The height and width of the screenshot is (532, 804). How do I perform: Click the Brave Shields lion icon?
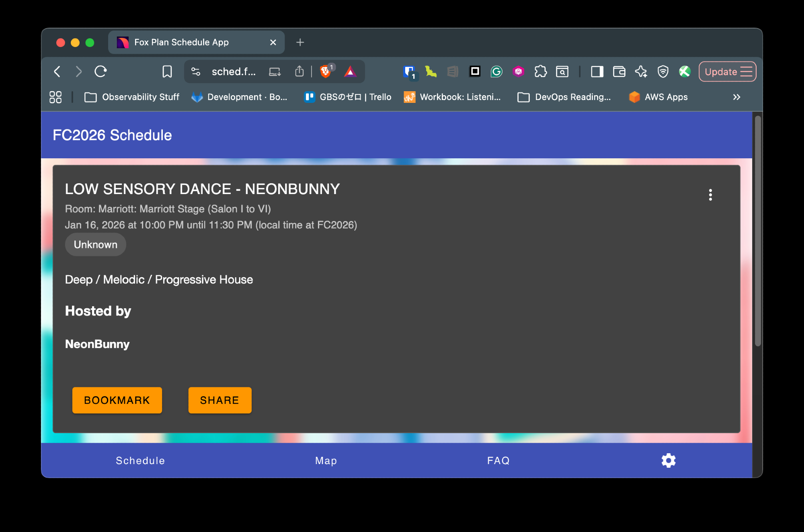point(325,72)
